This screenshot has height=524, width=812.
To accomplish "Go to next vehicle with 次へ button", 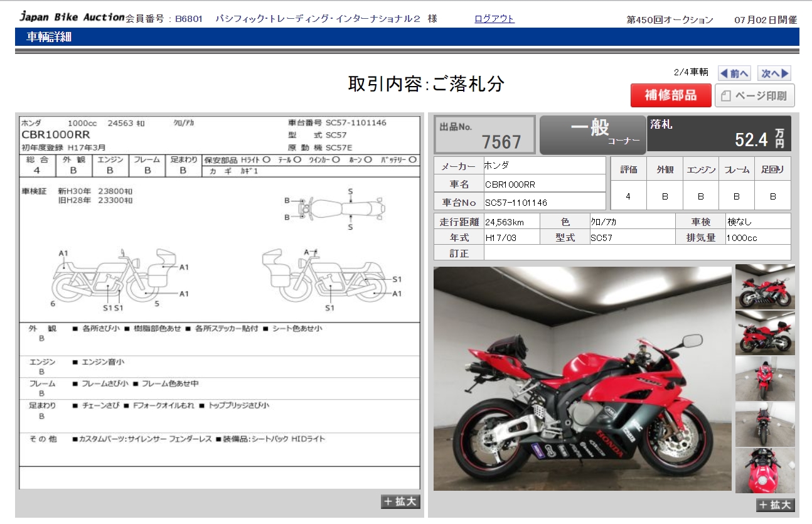I will (774, 73).
